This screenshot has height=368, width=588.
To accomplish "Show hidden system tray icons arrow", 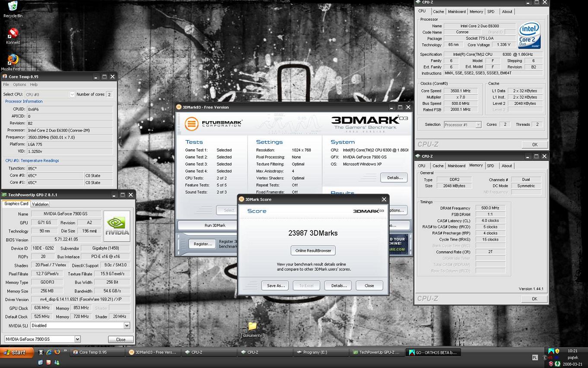I will tap(544, 358).
